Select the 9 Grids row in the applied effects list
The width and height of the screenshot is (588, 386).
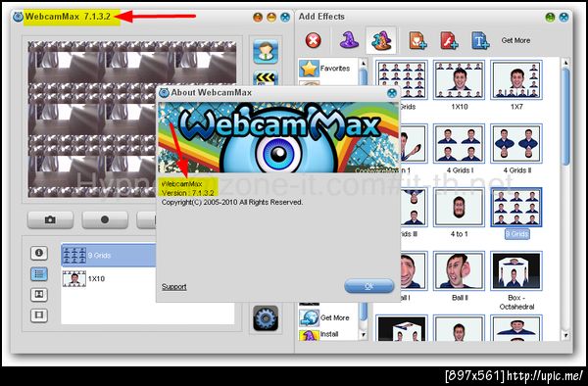tap(109, 255)
